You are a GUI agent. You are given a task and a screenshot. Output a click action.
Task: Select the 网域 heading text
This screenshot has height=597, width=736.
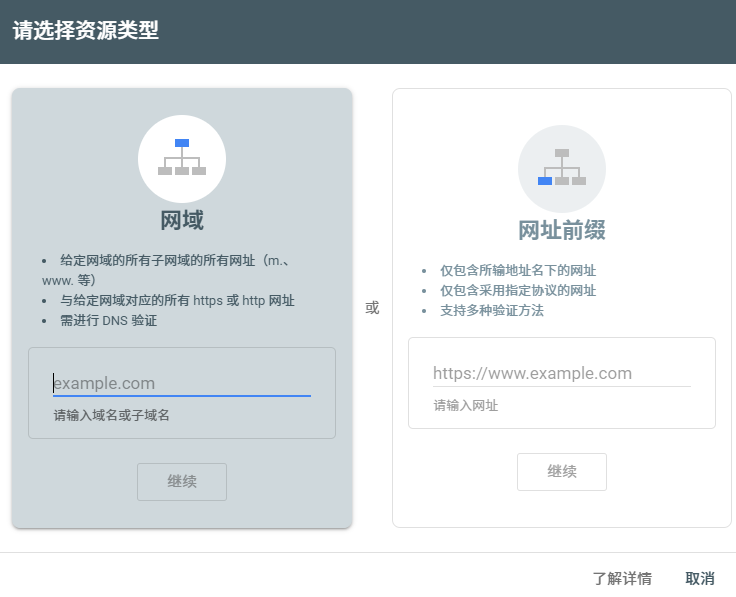(182, 220)
